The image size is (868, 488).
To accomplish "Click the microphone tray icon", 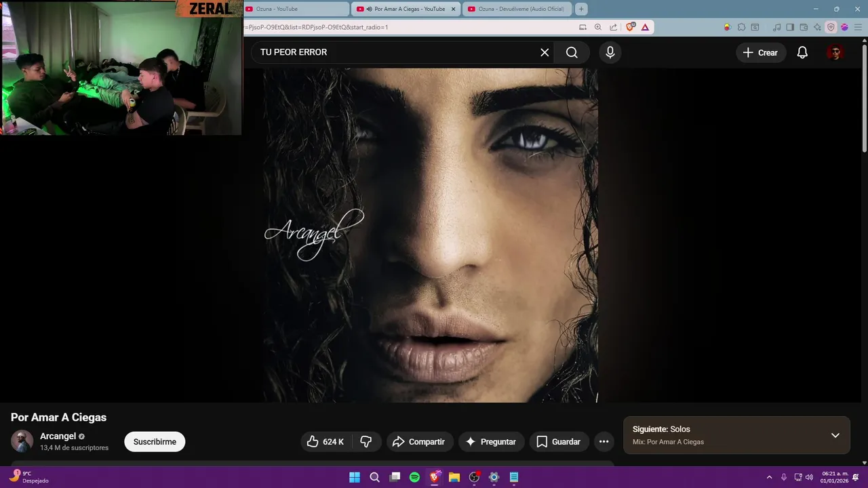I will tap(784, 477).
